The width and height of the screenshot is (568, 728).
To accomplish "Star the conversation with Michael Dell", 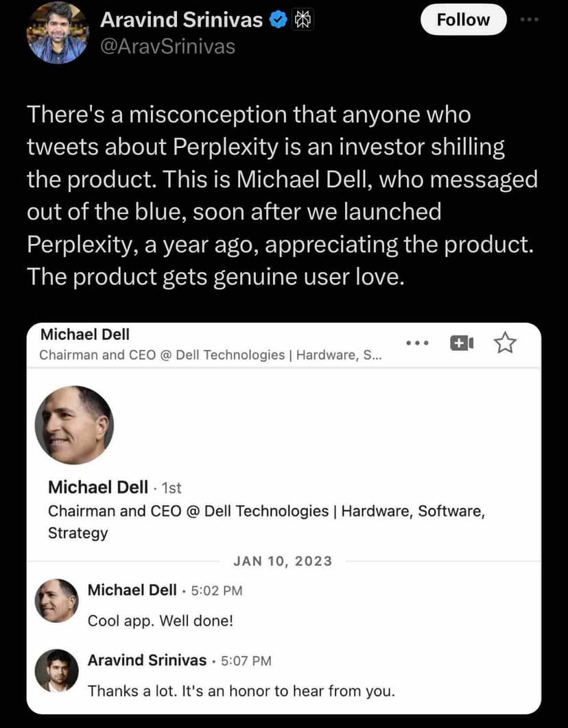I will pyautogui.click(x=506, y=343).
